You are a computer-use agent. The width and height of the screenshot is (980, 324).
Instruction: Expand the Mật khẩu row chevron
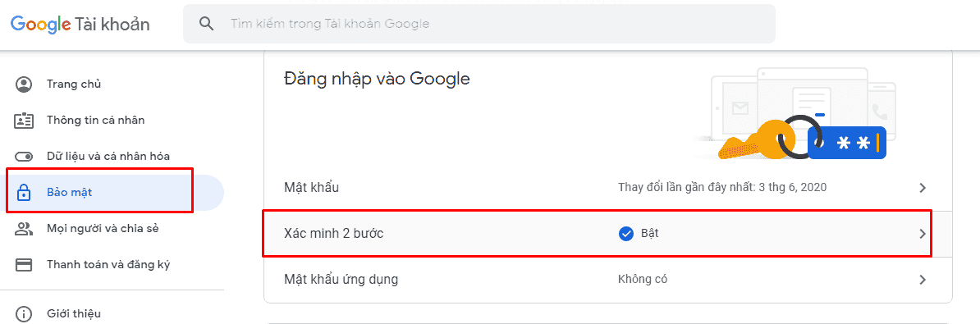pos(922,187)
